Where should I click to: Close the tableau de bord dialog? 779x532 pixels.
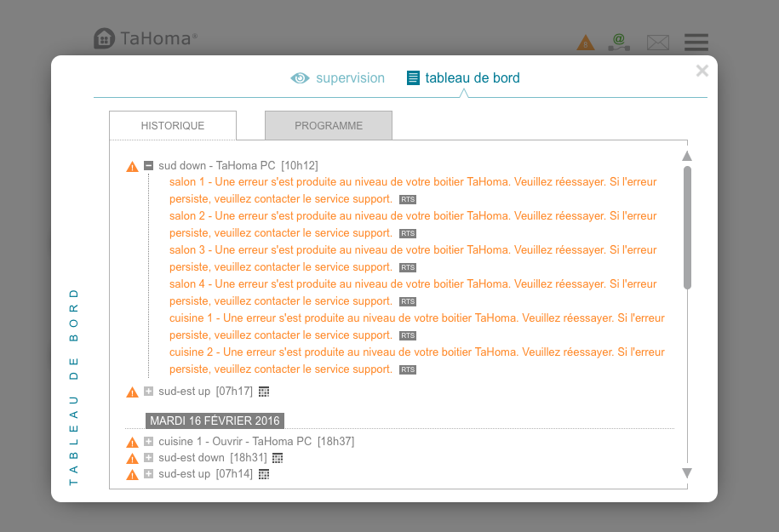pyautogui.click(x=702, y=71)
